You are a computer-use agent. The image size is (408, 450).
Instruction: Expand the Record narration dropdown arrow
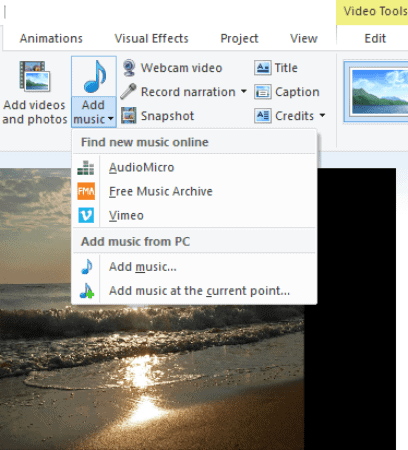pyautogui.click(x=244, y=91)
